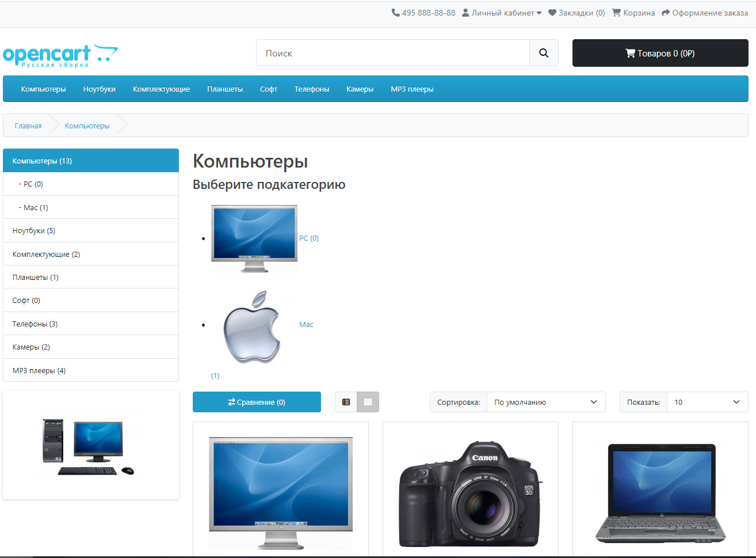
Task: Open the Показать items-per-page dropdown
Action: (x=707, y=402)
